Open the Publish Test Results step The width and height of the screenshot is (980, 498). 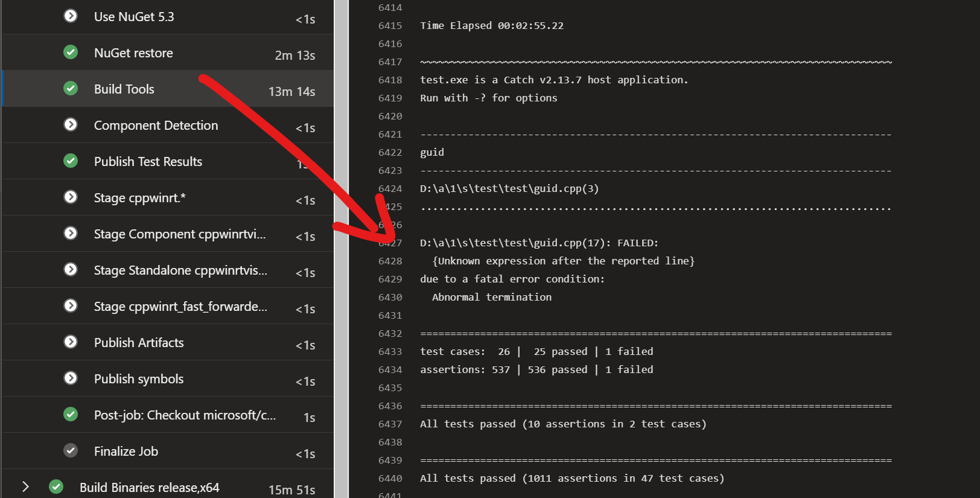click(168, 161)
